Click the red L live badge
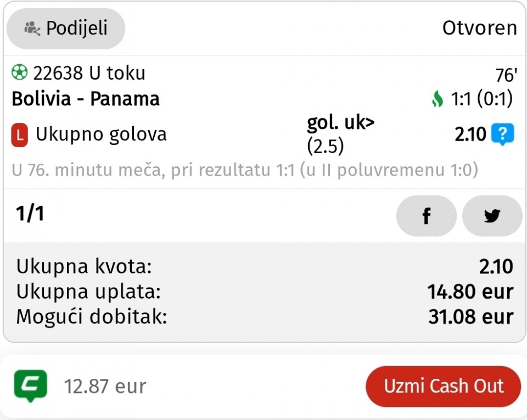This screenshot has height=420, width=527. [x=19, y=135]
